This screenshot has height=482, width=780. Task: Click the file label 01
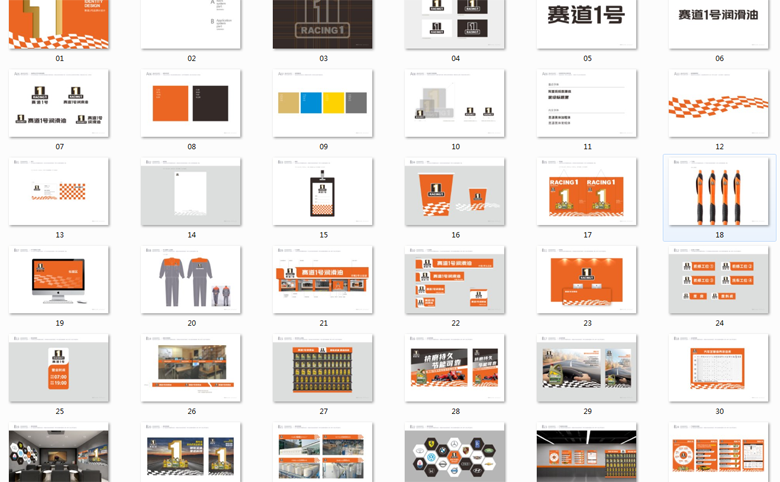pyautogui.click(x=60, y=58)
